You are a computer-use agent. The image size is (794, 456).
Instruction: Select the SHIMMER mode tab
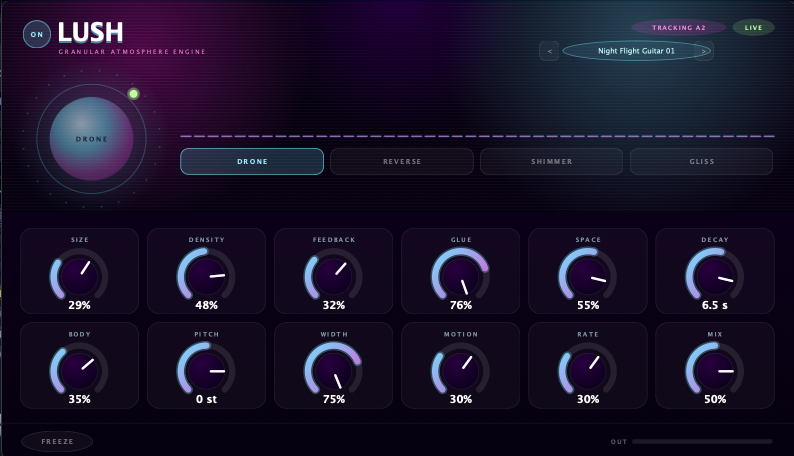pos(551,161)
